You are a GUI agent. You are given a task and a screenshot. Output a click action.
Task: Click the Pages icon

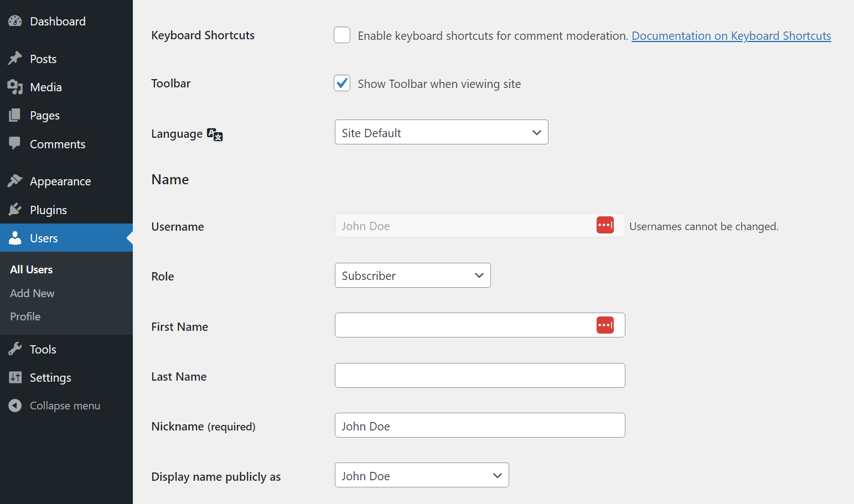(x=15, y=115)
